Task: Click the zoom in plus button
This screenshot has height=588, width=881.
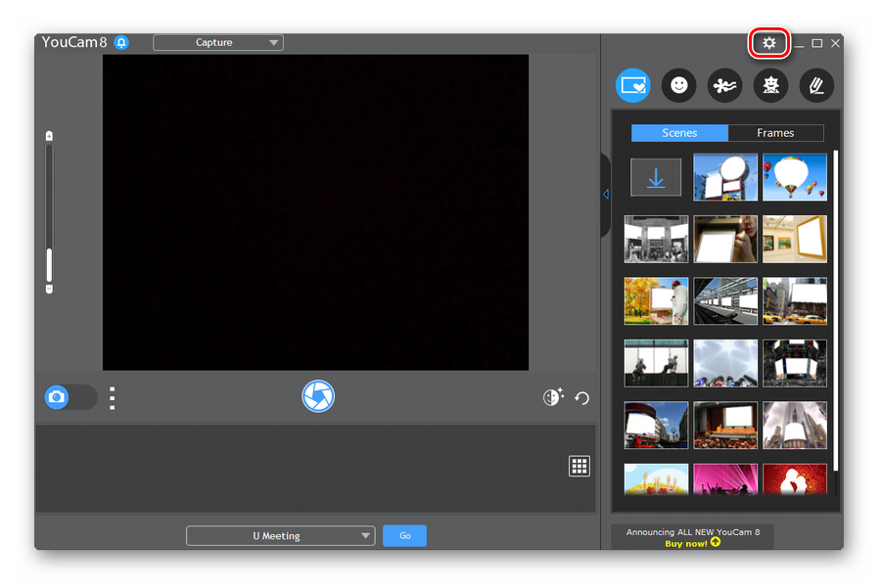Action: click(x=50, y=136)
